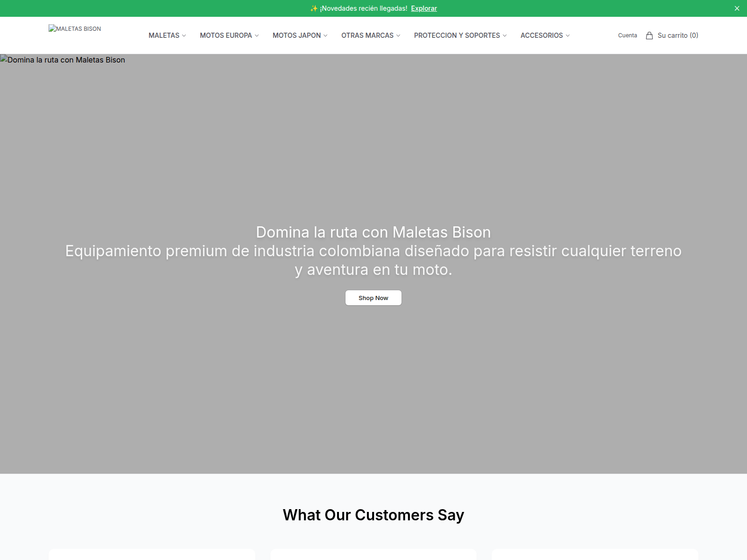This screenshot has height=560, width=747.
Task: Open the MOTOS JAPON nav item
Action: [x=296, y=35]
